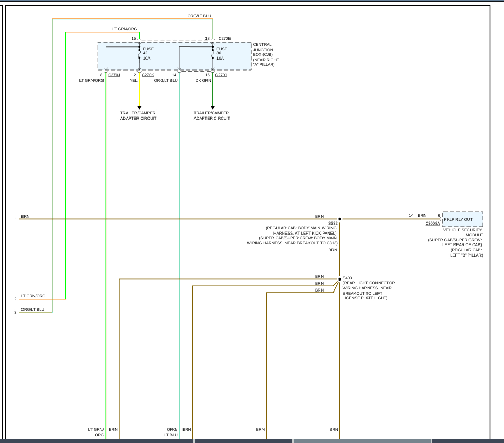This screenshot has width=504, height=443.
Task: Click the C270E connector reference label
Action: [x=225, y=38]
